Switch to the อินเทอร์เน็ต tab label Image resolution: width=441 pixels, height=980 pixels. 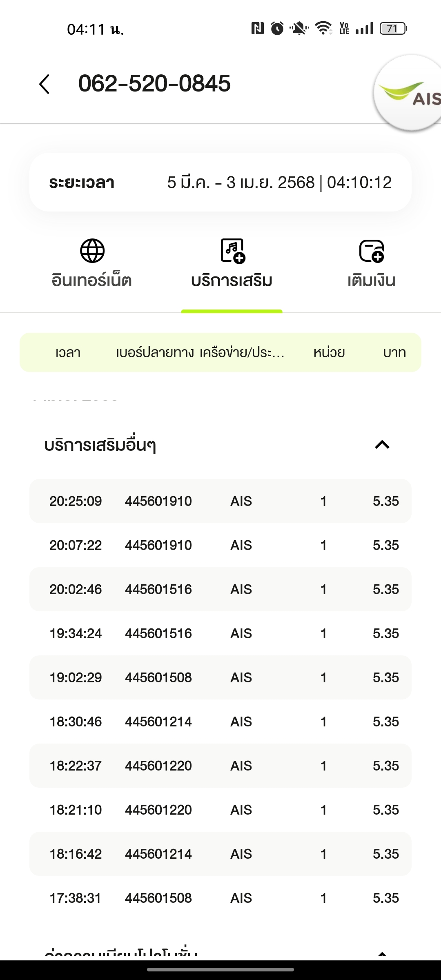(x=92, y=281)
